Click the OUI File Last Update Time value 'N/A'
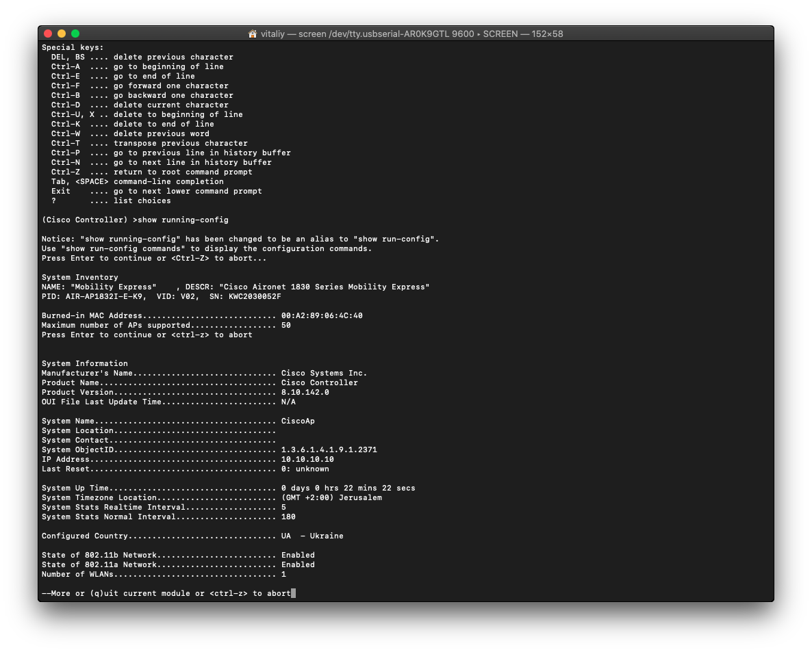Viewport: 812px width, 652px height. point(288,402)
